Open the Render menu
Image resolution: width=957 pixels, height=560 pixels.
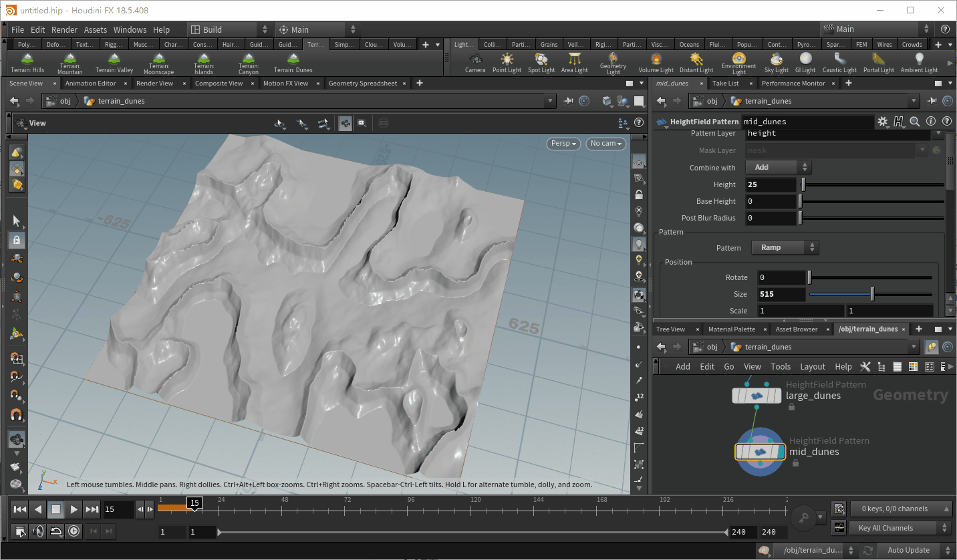(65, 29)
